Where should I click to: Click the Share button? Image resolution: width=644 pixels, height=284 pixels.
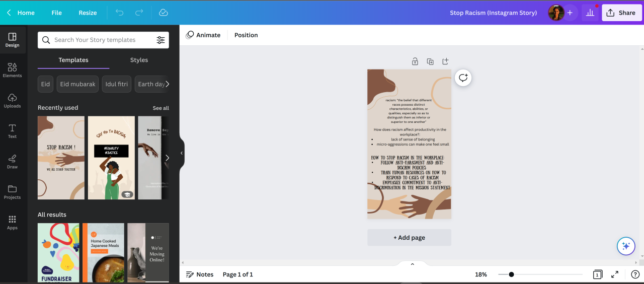coord(621,13)
